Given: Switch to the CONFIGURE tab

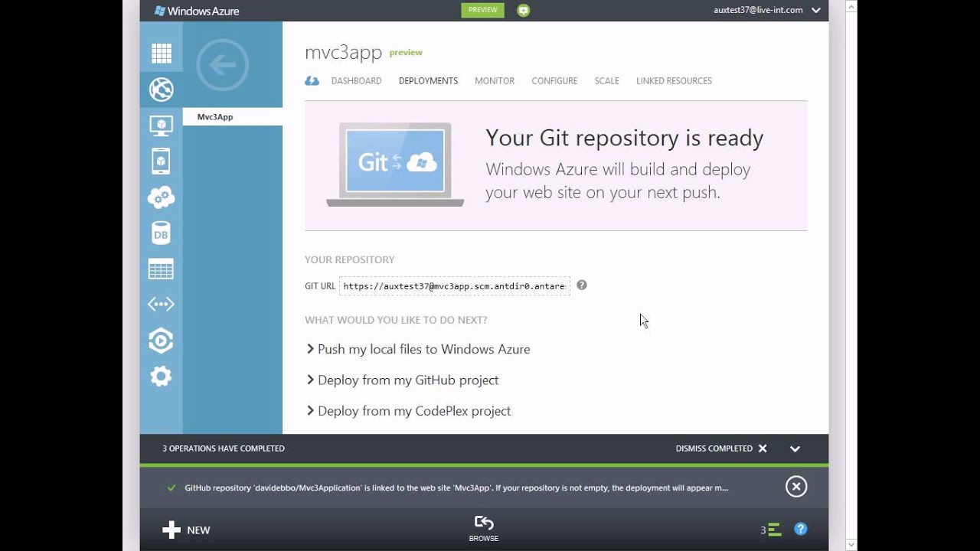Looking at the screenshot, I should [554, 80].
